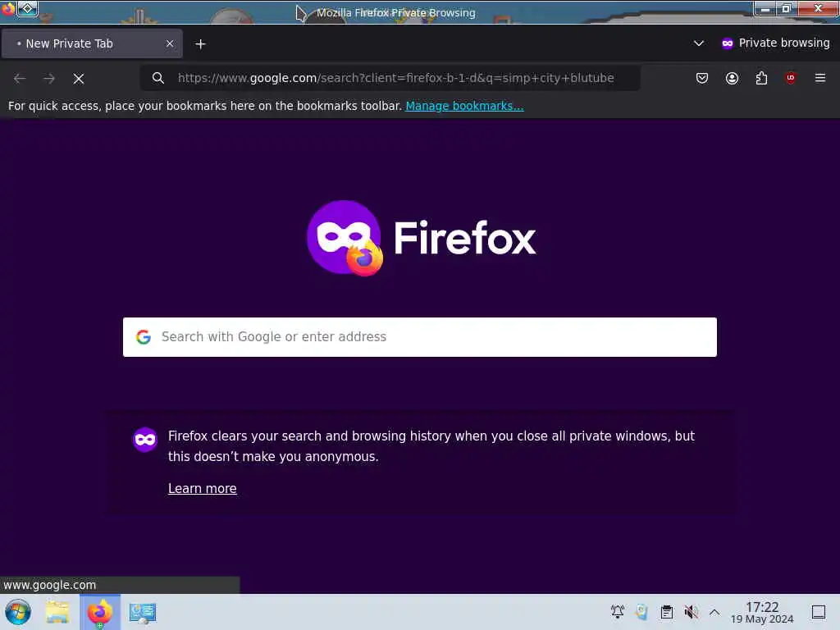Open the Extensions puzzle icon

(761, 78)
